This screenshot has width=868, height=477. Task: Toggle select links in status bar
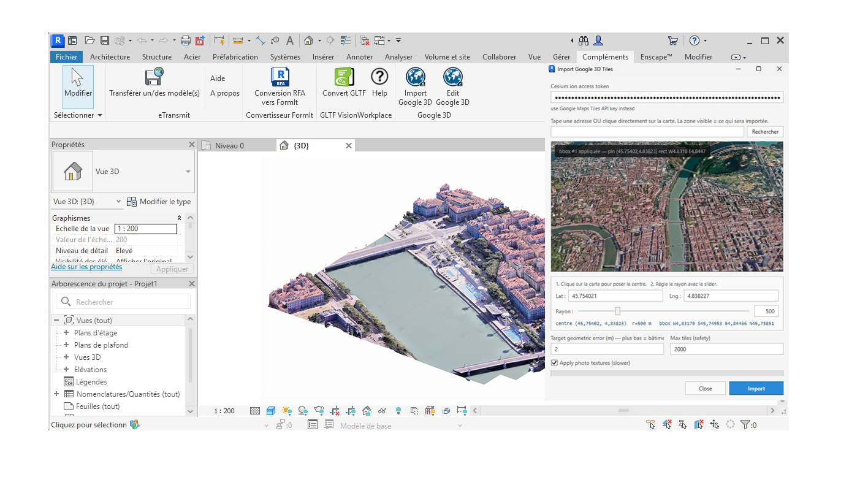tap(650, 424)
